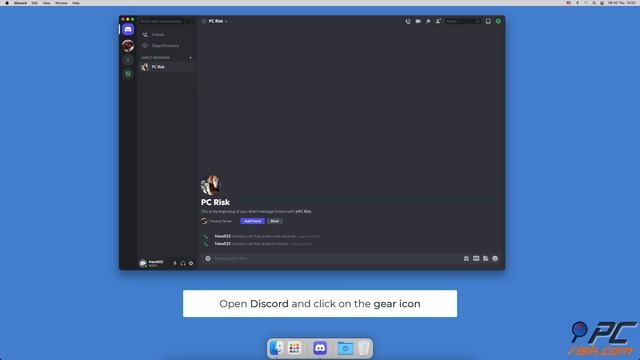Click the PC Risk name in chat header
This screenshot has height=360, width=640.
coord(216,21)
